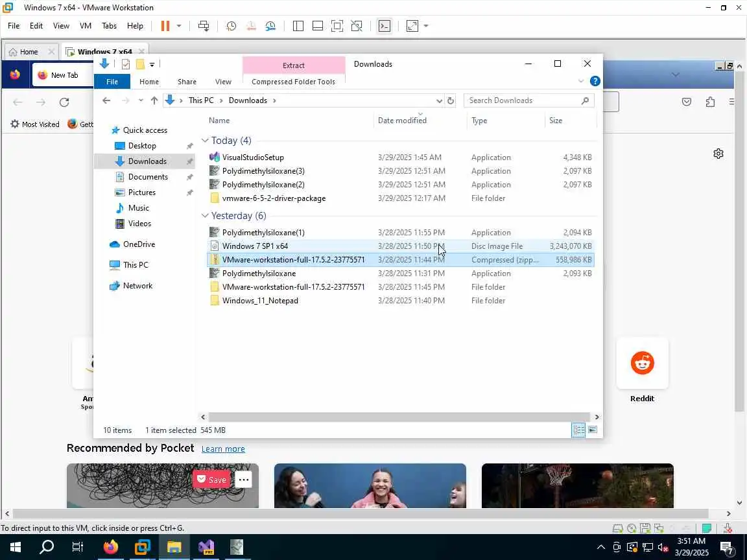Open Firefox extensions puzzle icon
747x560 pixels.
pos(710,101)
